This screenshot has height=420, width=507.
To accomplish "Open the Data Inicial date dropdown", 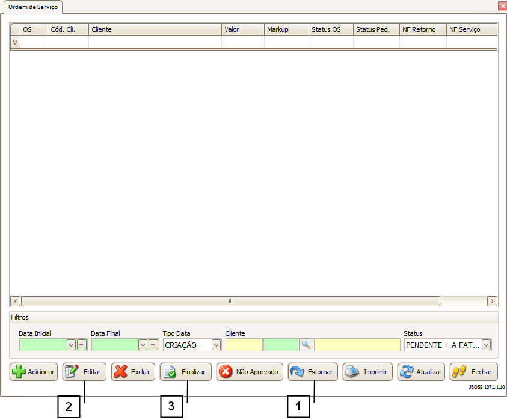I will tap(71, 345).
